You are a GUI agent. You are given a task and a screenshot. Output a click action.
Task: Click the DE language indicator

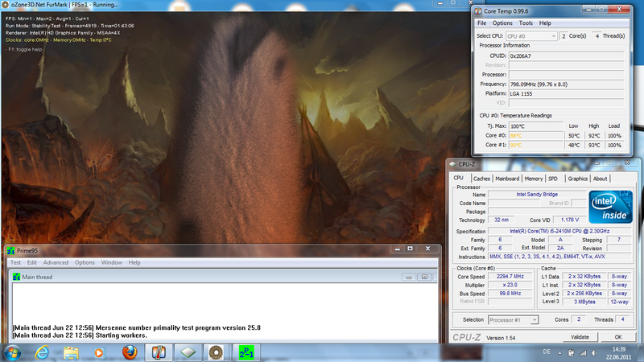pos(547,352)
